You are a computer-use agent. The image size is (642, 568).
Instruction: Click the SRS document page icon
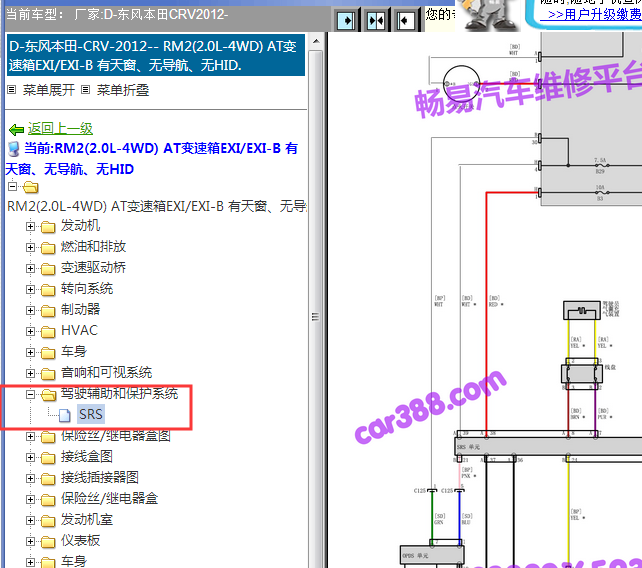click(x=64, y=415)
